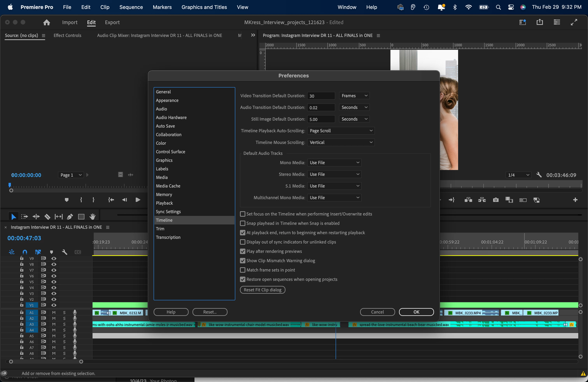Open Timeline Playback Auto-Scrolling dropdown
Image resolution: width=588 pixels, height=382 pixels.
(341, 131)
